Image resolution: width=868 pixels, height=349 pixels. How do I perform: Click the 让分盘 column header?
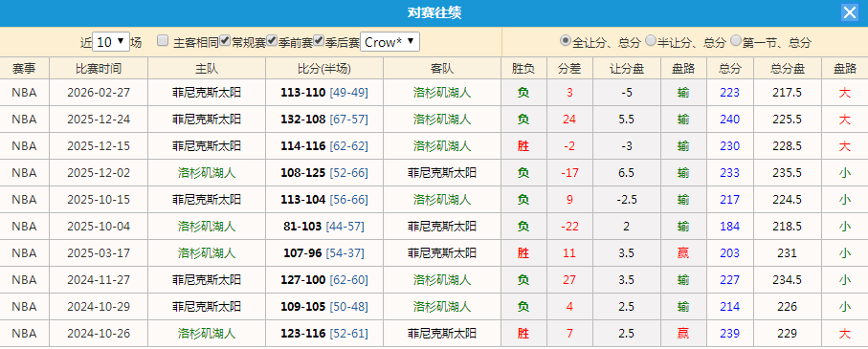pyautogui.click(x=627, y=69)
